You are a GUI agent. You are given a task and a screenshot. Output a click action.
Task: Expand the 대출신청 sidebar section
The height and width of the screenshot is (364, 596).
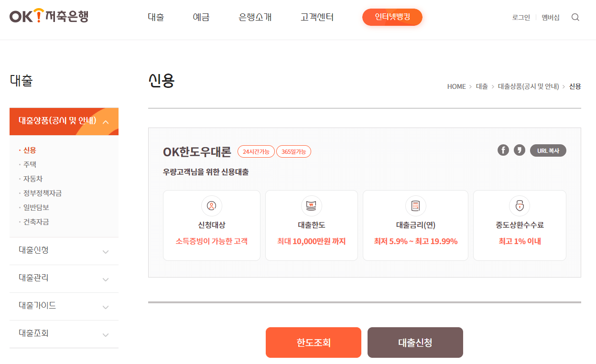click(x=64, y=251)
